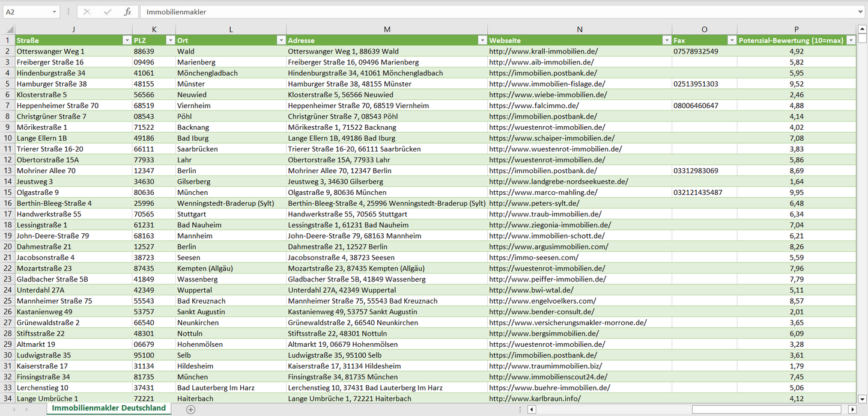Add a new sheet with plus icon
868x416 pixels.
pos(190,409)
